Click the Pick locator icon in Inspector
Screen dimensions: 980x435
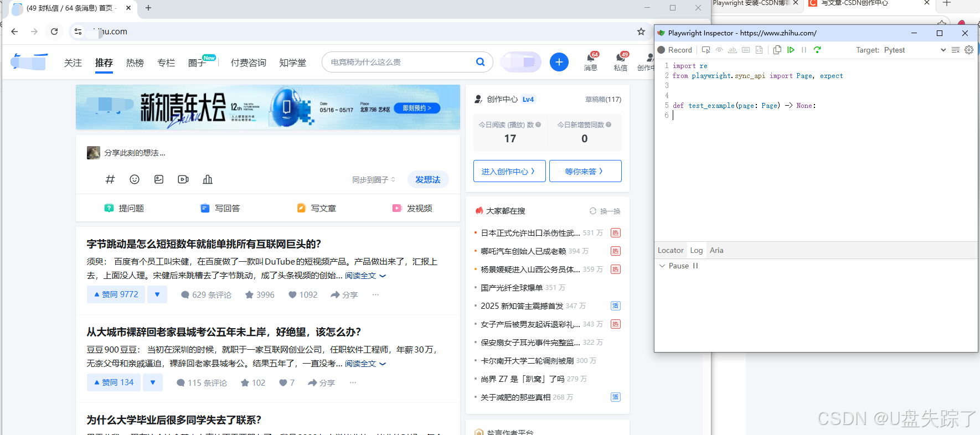(706, 50)
